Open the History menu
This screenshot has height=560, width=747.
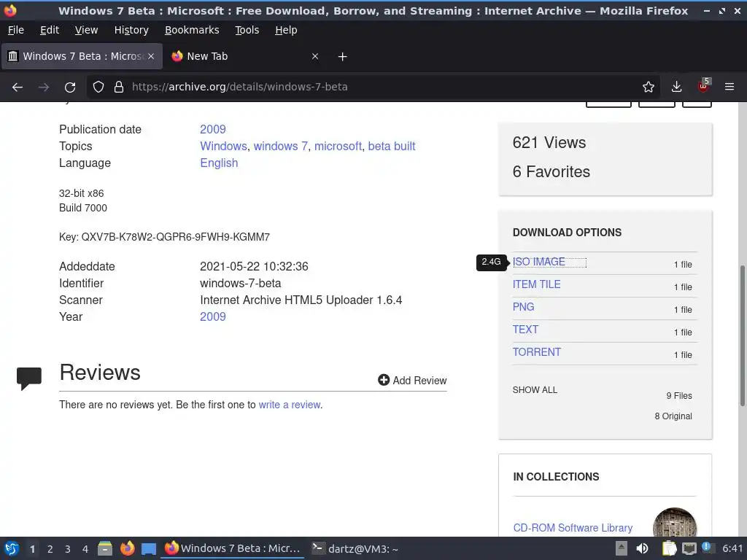[x=131, y=30]
